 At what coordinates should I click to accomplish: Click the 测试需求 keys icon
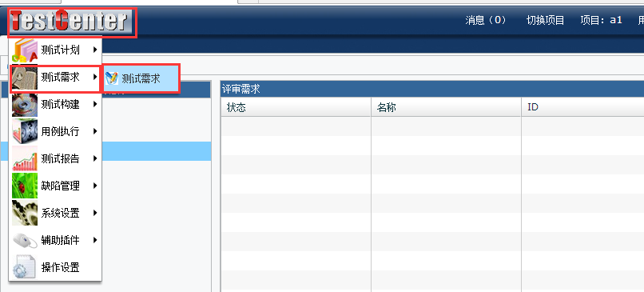click(x=25, y=78)
